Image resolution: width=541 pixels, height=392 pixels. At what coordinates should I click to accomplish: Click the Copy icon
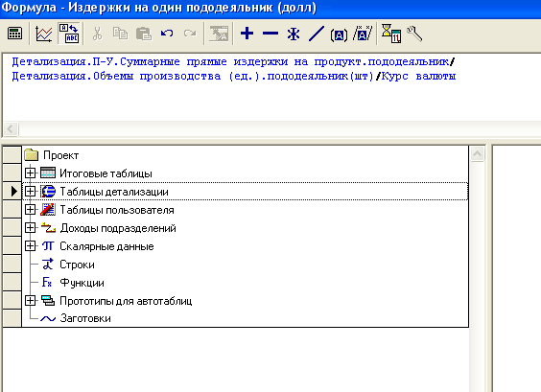121,34
